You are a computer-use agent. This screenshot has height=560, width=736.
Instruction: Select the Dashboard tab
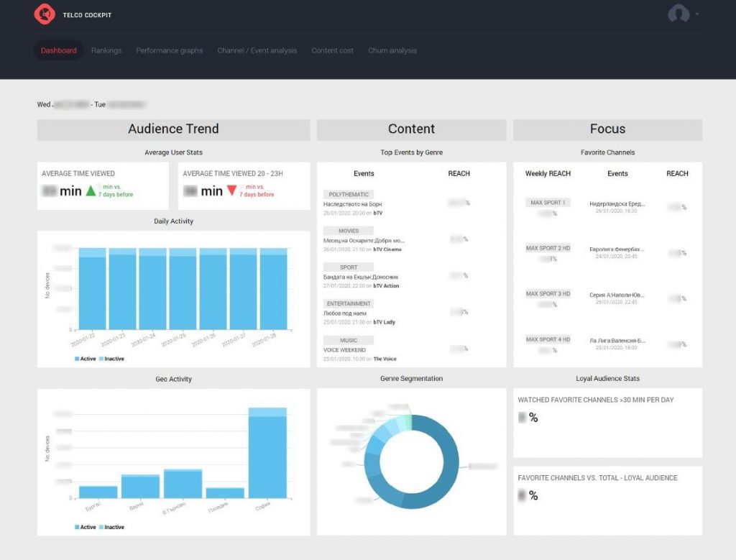tap(58, 51)
